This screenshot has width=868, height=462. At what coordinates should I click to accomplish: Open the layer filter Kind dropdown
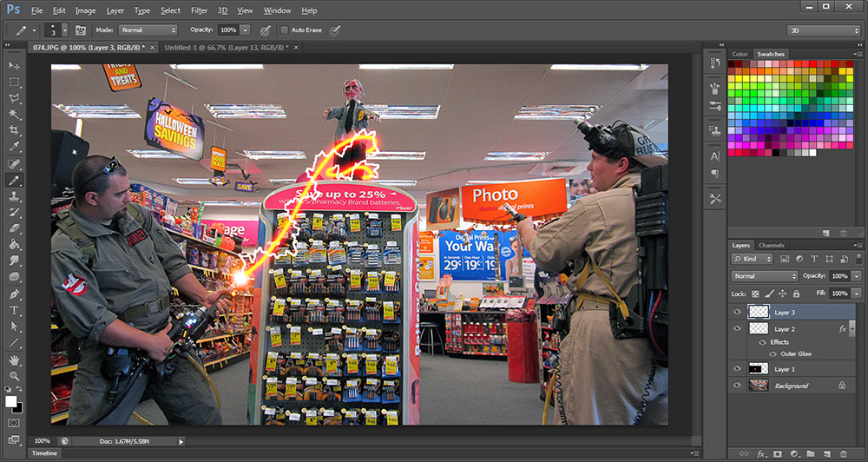point(752,259)
